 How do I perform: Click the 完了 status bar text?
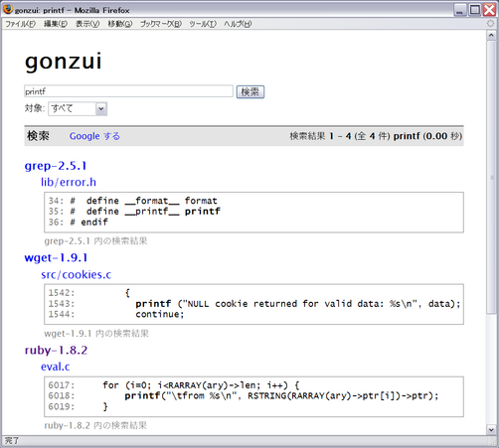pyautogui.click(x=12, y=441)
